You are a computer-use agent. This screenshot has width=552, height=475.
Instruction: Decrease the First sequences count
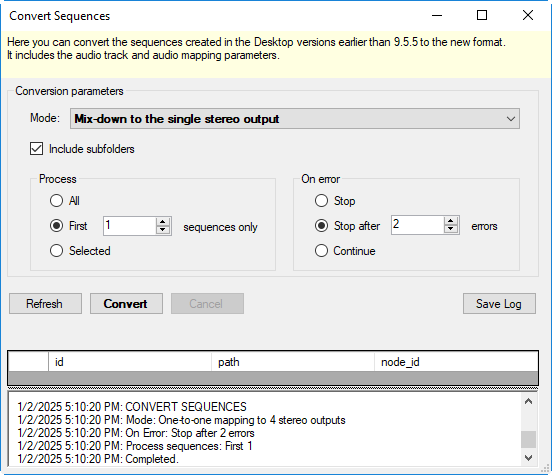(163, 230)
